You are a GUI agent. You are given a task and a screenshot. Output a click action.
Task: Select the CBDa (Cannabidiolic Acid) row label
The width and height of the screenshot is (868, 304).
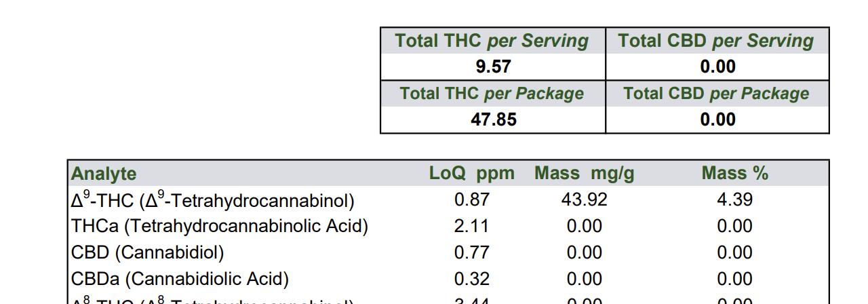[180, 279]
